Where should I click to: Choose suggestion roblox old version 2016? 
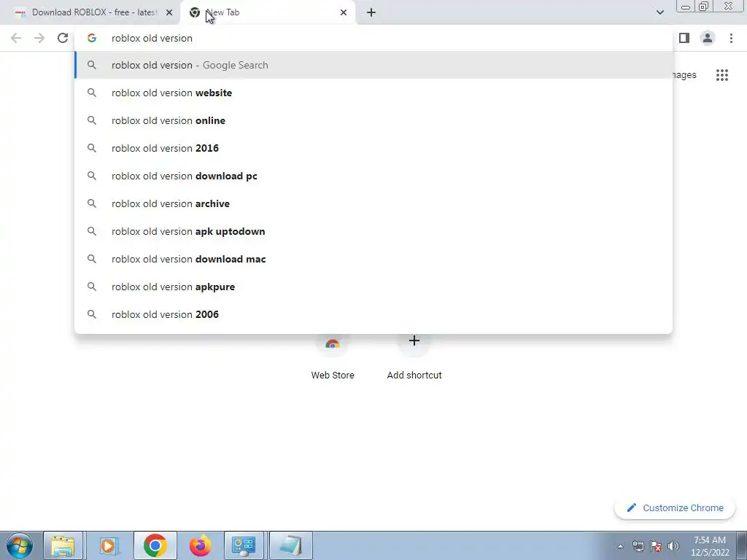coord(373,148)
